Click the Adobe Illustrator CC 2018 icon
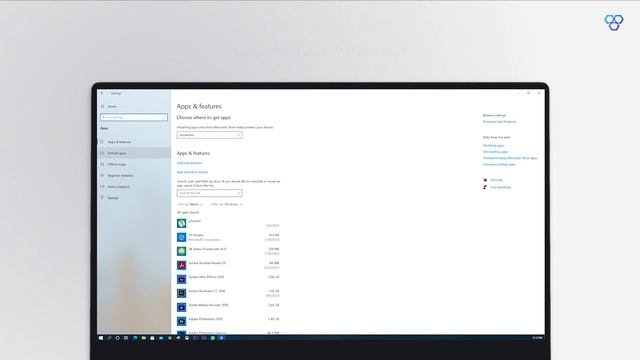The height and width of the screenshot is (360, 640). 181,293
